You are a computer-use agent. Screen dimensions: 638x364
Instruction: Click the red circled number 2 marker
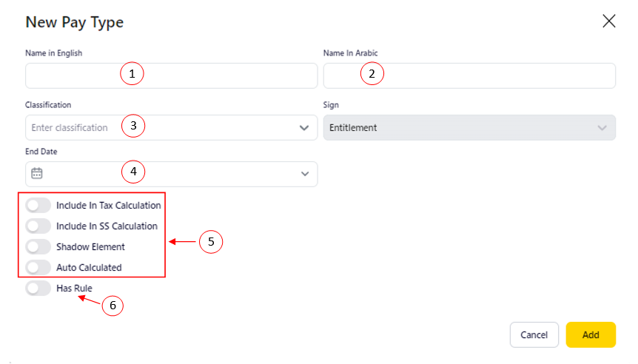(372, 74)
